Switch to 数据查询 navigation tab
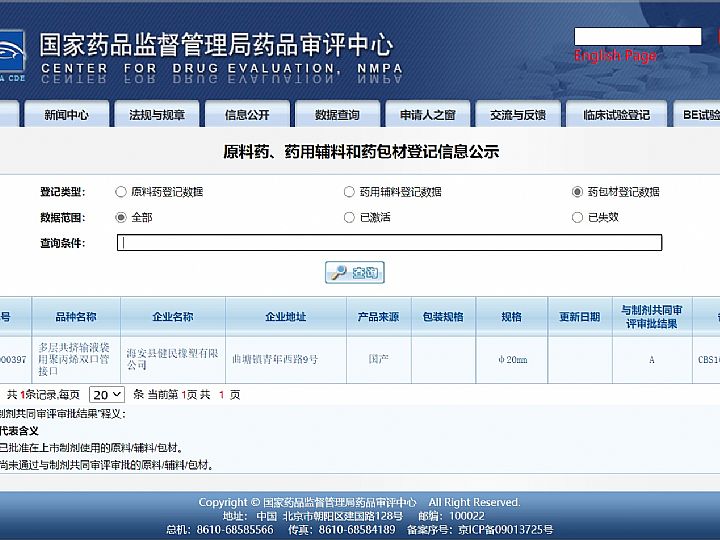Screen dimensions: 720x540 (x=337, y=115)
